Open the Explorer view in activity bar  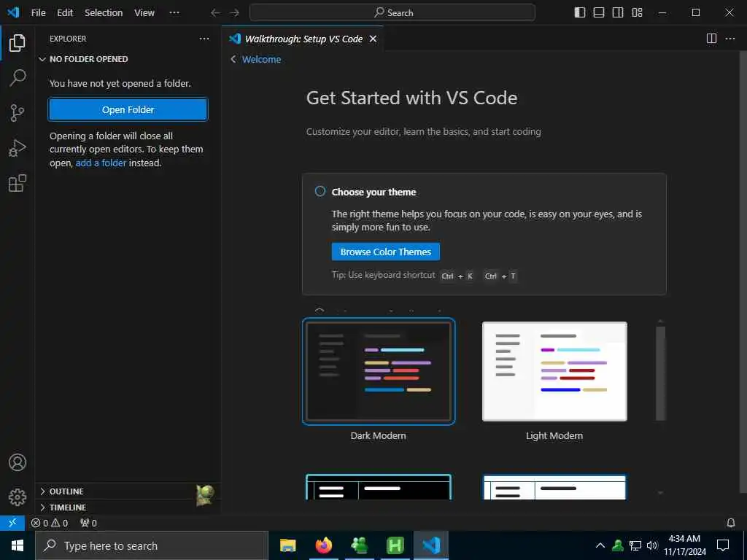(18, 43)
